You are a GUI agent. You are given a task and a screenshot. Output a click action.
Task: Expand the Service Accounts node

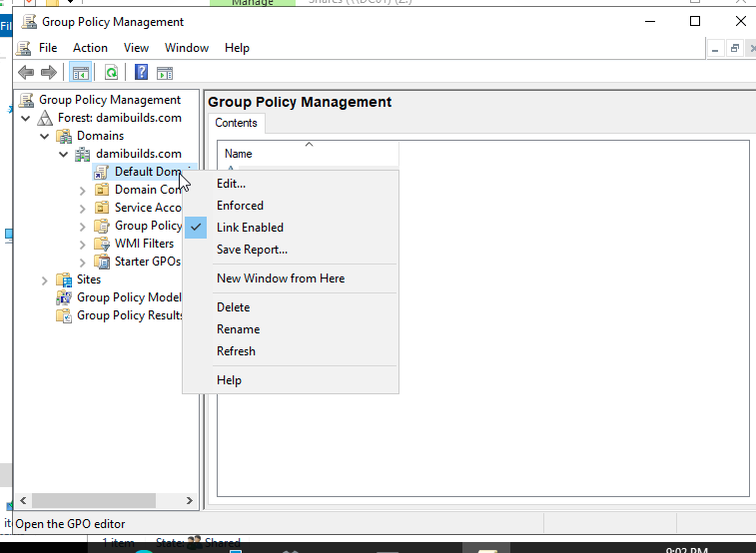point(83,209)
